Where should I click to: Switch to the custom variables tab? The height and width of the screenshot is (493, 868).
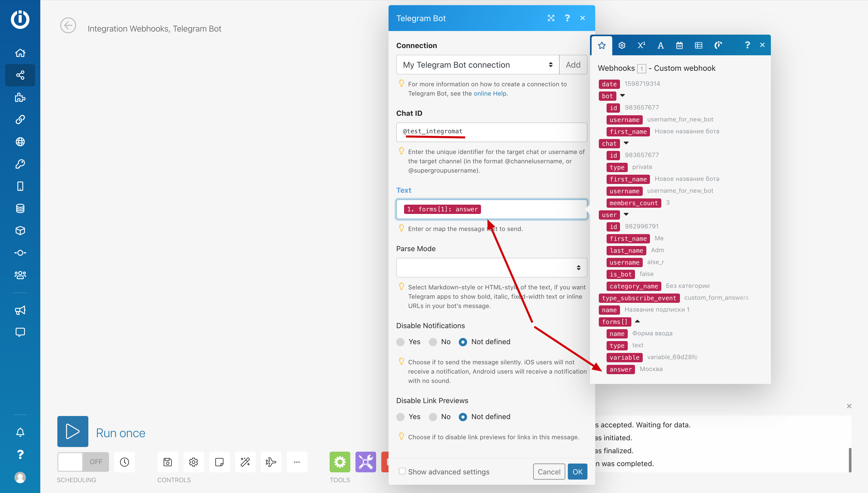click(x=718, y=45)
